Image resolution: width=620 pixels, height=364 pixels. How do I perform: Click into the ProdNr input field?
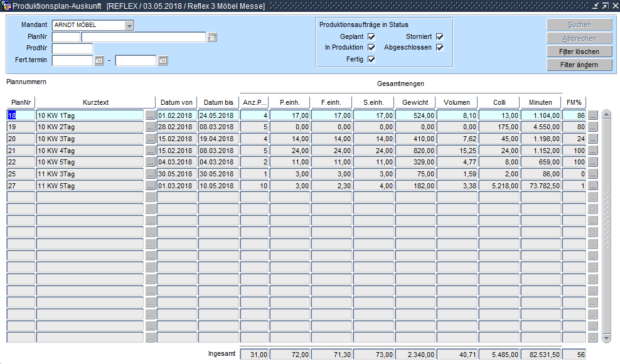coord(72,49)
